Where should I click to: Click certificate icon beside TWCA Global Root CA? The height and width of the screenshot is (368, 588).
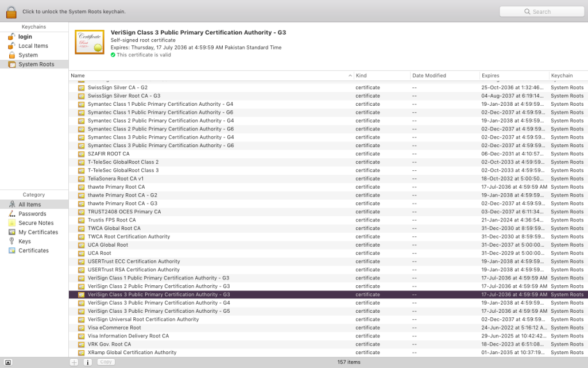pyautogui.click(x=81, y=228)
